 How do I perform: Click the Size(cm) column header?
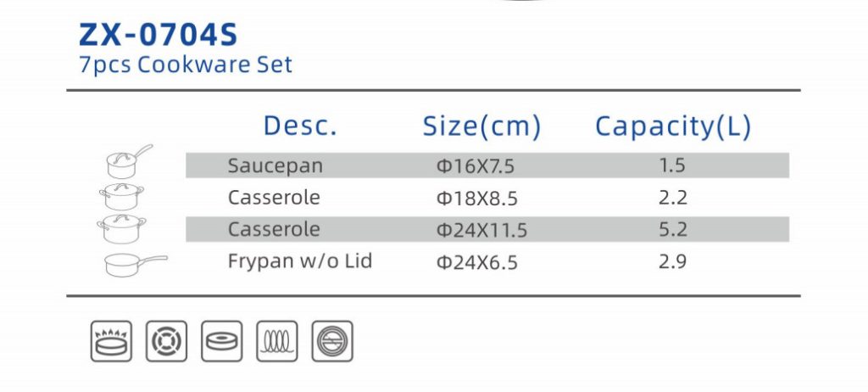tap(481, 126)
